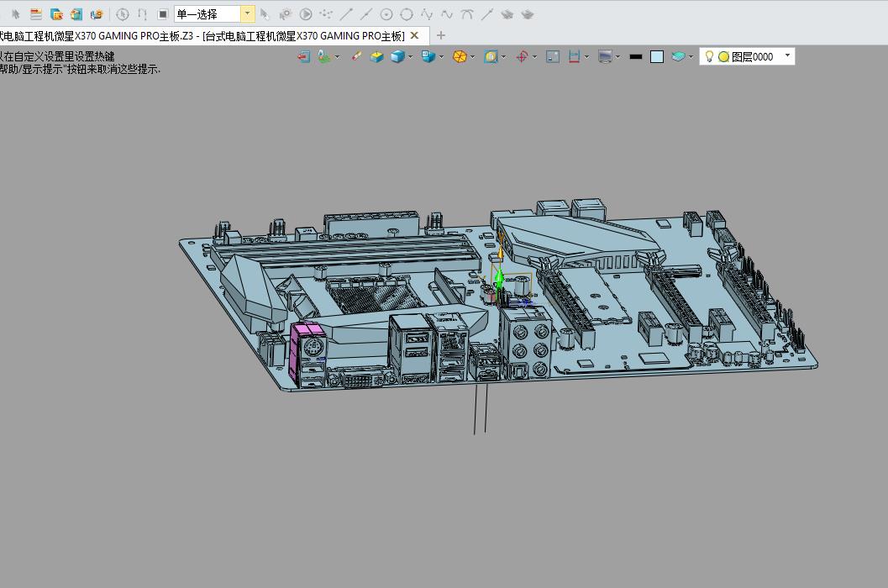Open the 单一选择 selection mode dropdown
The height and width of the screenshot is (588, 888).
click(x=248, y=13)
